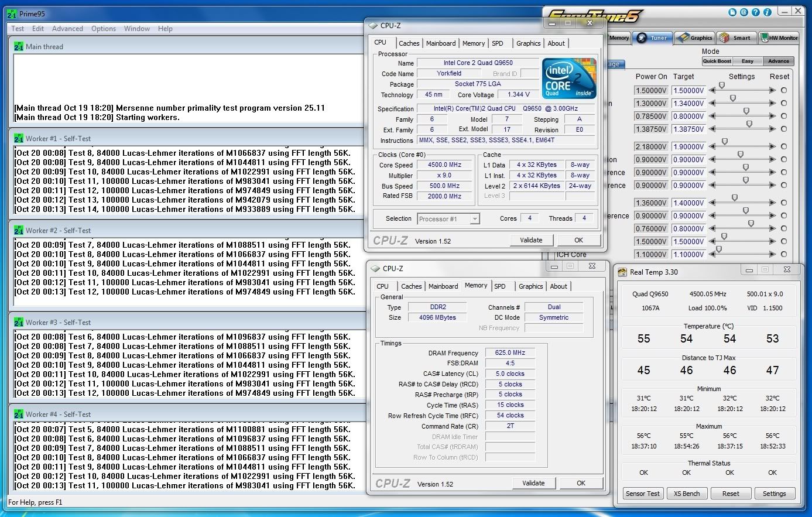Viewport: 812px width, 517px height.
Task: Increase voltage arrow on 1.40000V target row
Action: (x=772, y=203)
